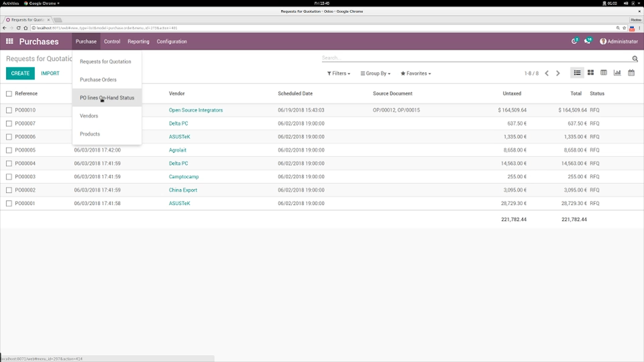Open activities via the clock icon

pos(574,41)
